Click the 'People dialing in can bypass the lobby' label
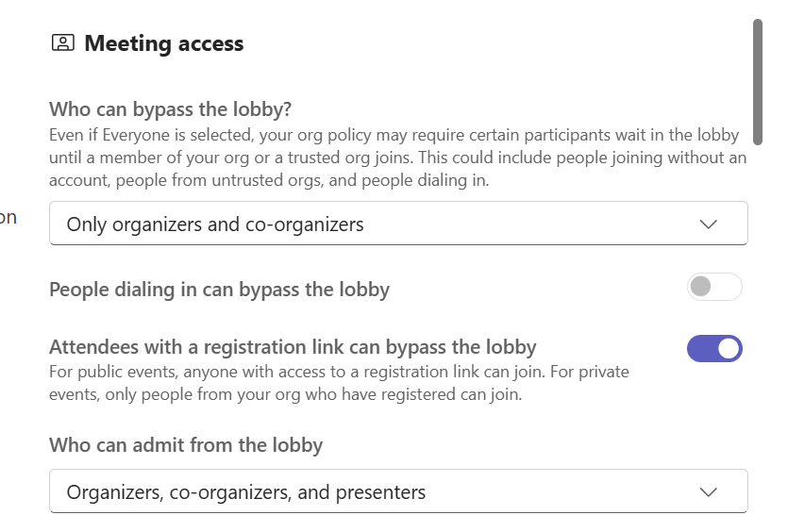 (219, 290)
